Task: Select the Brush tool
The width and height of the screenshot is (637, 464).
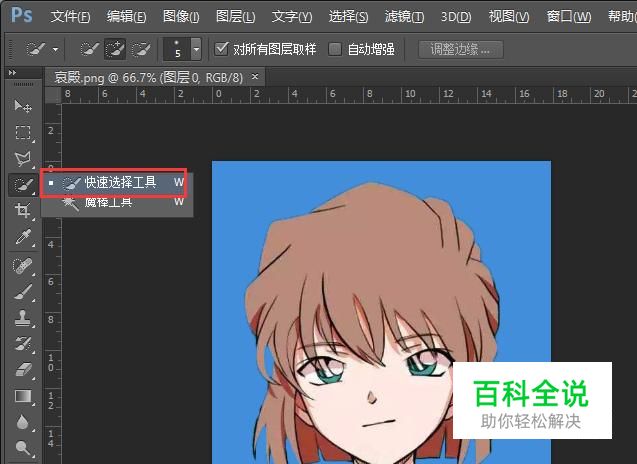Action: click(23, 292)
